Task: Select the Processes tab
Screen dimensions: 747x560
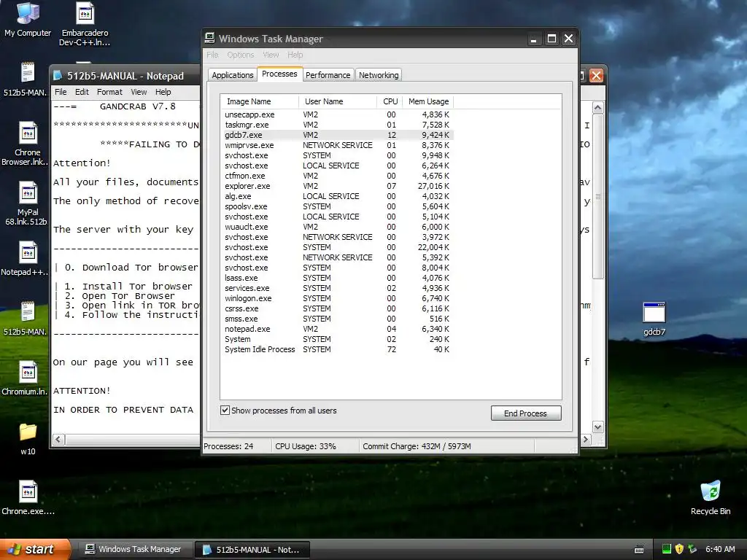Action: (279, 74)
